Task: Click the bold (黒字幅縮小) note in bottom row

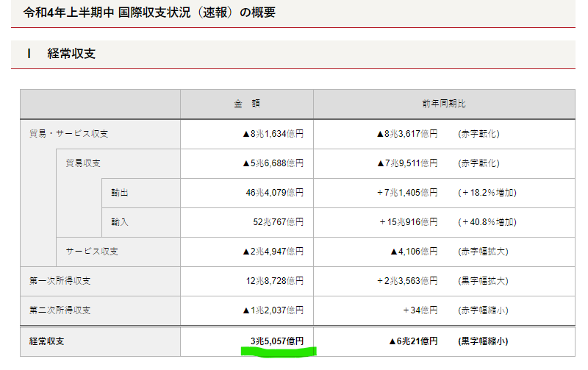Action: [482, 341]
